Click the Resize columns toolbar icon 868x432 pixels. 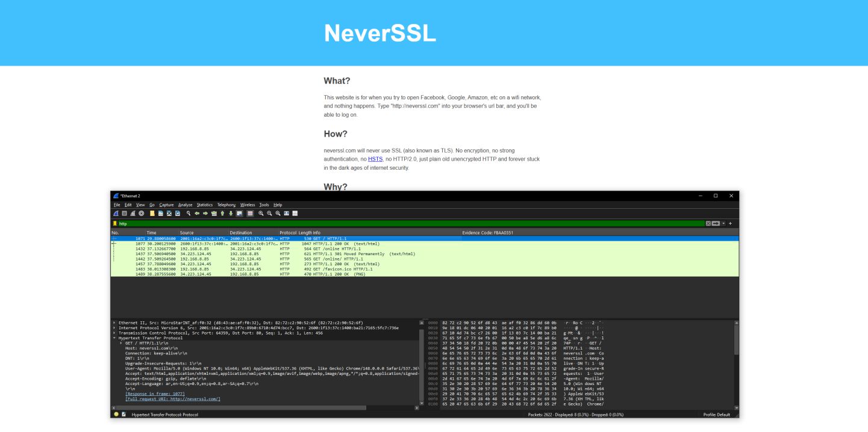pyautogui.click(x=286, y=214)
